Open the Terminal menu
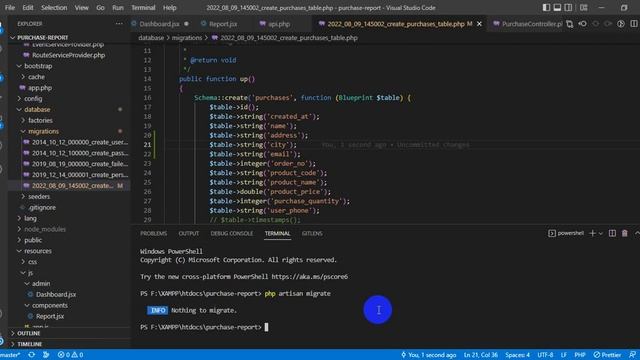This screenshot has width=640, height=360. point(143,8)
